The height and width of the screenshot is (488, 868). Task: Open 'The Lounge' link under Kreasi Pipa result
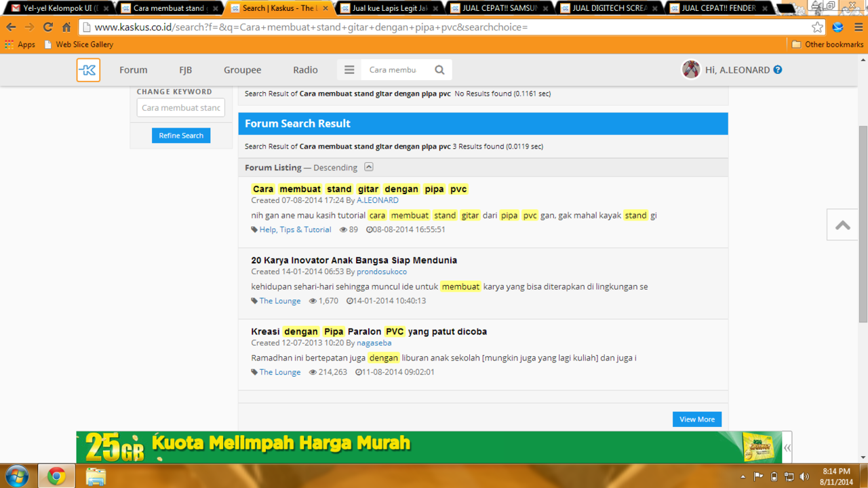pyautogui.click(x=280, y=372)
